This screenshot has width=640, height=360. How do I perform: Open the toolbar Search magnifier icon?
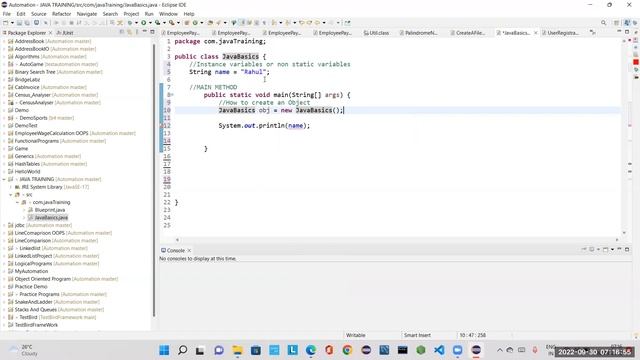tap(603, 23)
